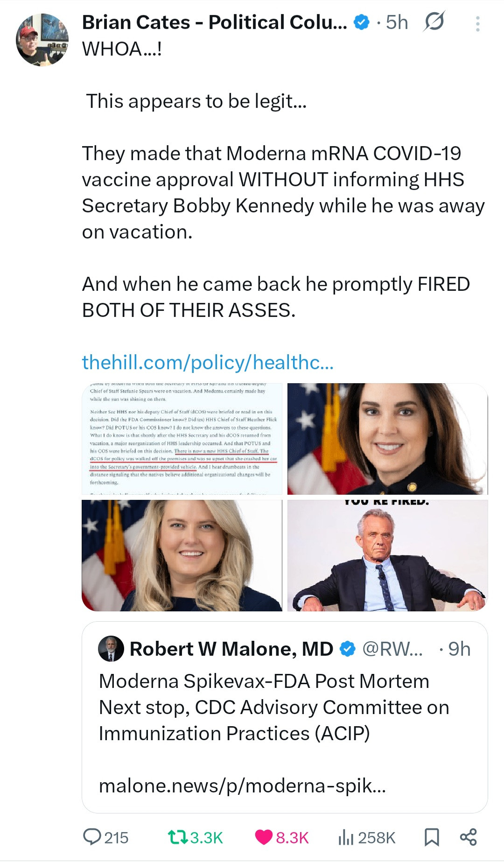Screen dimensions: 504x862
Task: View post analytics bar chart icon
Action: (x=346, y=837)
